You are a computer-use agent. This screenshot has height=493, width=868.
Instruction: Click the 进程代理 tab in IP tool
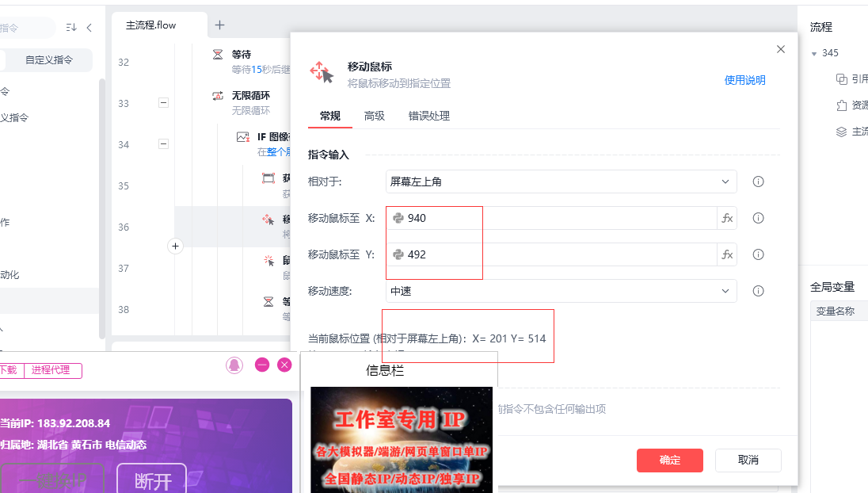pyautogui.click(x=51, y=370)
